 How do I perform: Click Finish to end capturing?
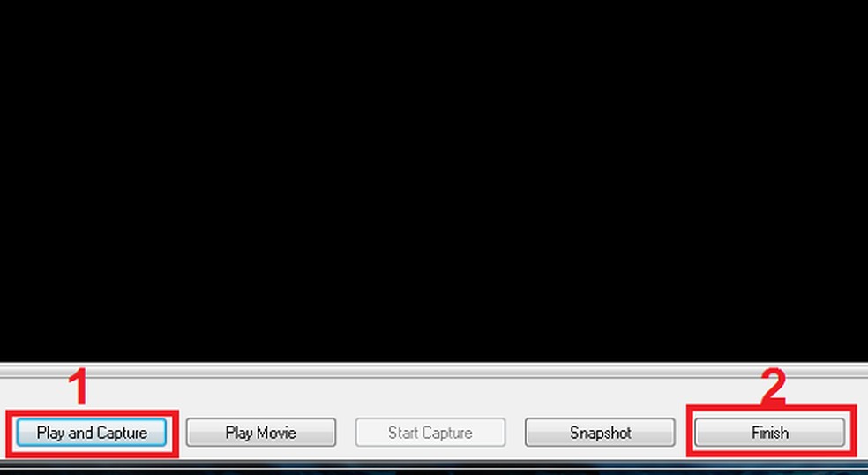pos(770,433)
